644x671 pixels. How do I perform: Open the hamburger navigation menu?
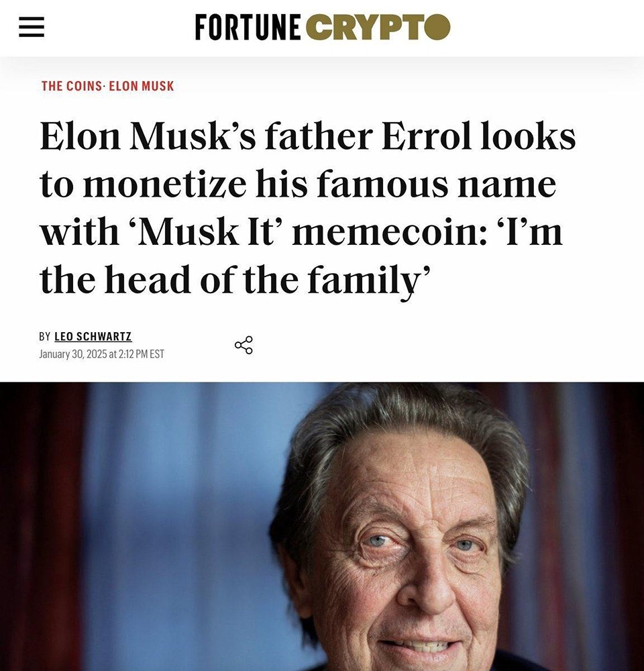click(x=31, y=27)
